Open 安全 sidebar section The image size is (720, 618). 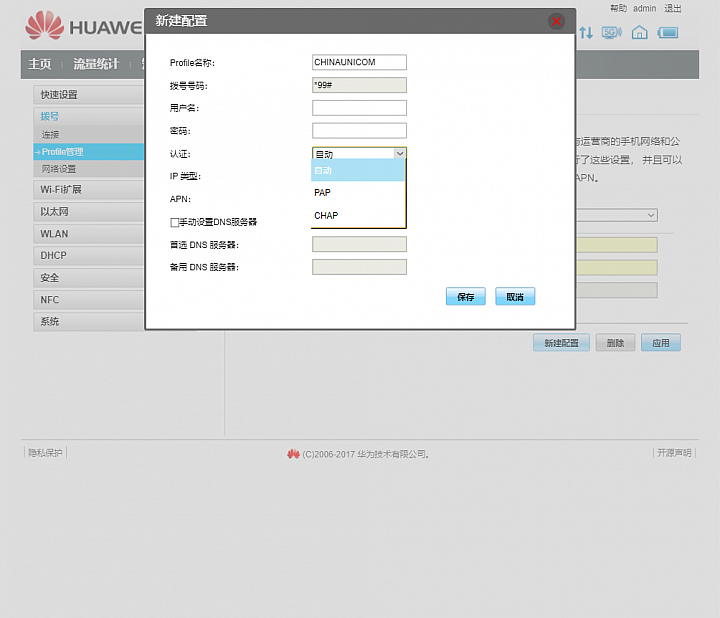(x=89, y=278)
